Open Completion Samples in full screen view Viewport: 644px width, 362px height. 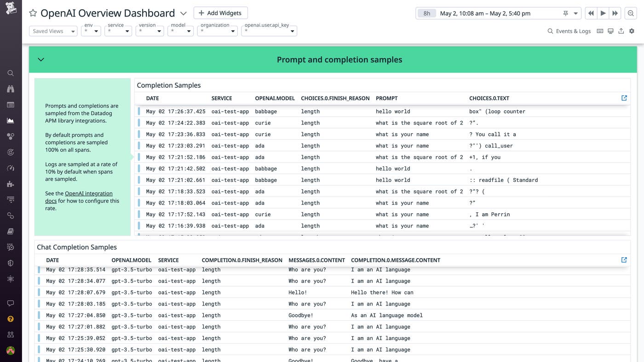tap(624, 97)
